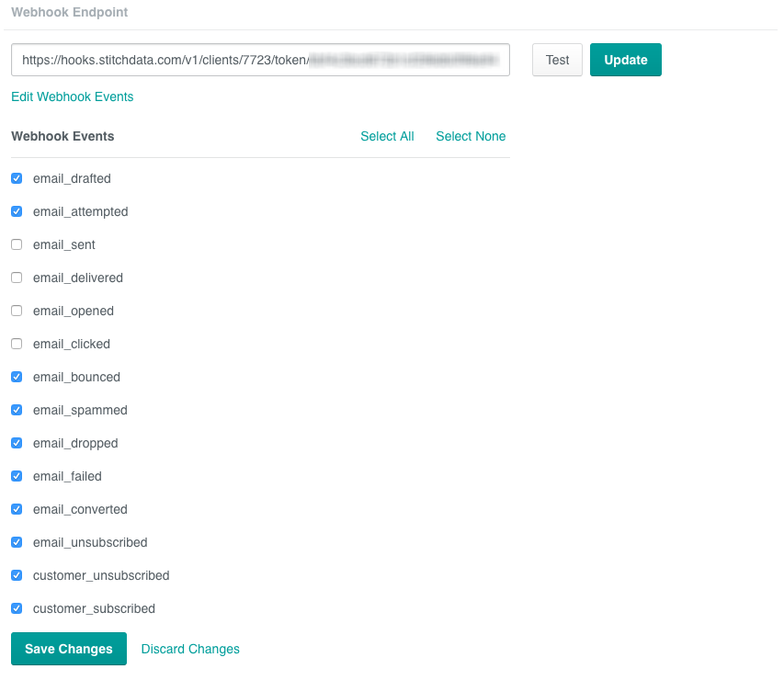Disable the email_dropped event
The height and width of the screenshot is (680, 784).
[x=16, y=443]
